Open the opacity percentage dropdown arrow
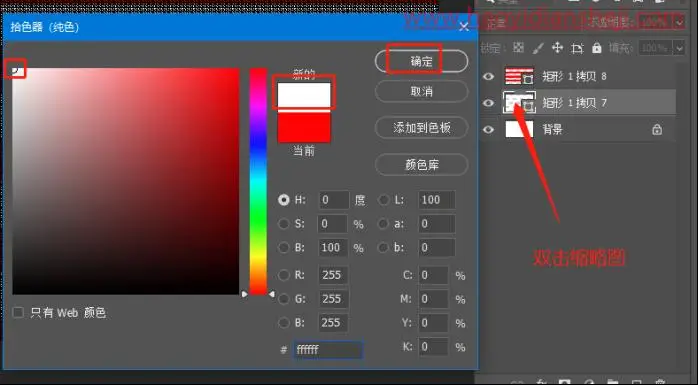The height and width of the screenshot is (385, 698). [x=679, y=22]
